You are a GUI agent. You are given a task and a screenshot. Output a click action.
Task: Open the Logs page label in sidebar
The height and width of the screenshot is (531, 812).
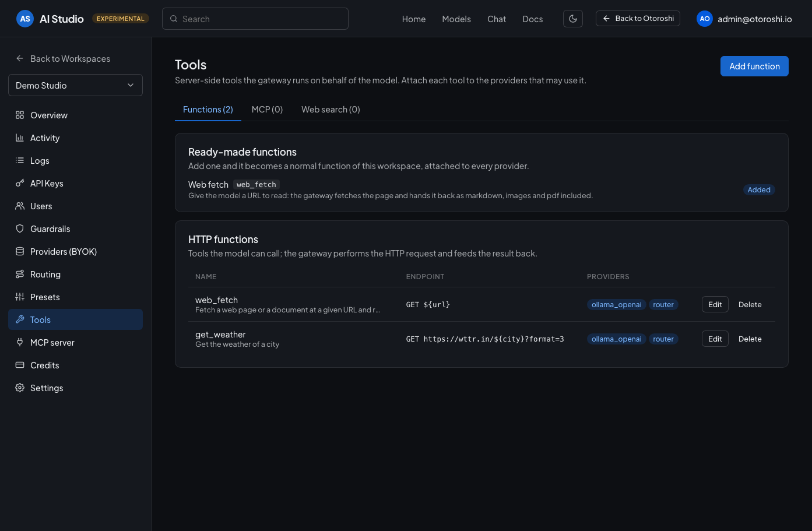[x=40, y=160]
